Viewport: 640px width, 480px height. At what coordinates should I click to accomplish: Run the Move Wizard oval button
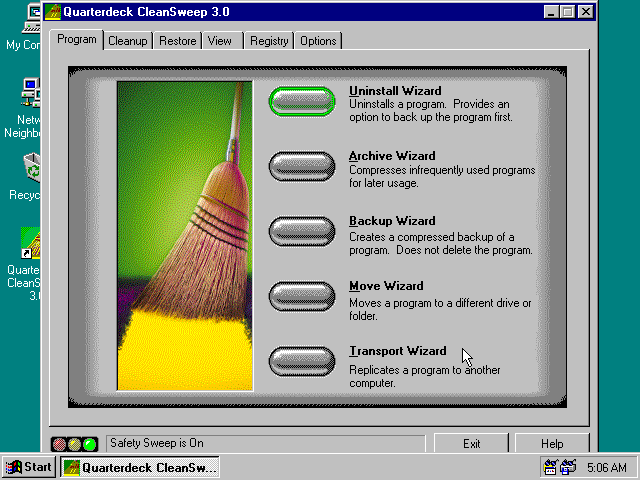pos(302,296)
